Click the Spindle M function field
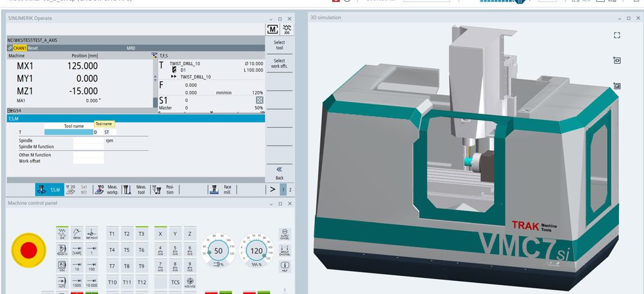The height and width of the screenshot is (294, 644). click(x=88, y=147)
